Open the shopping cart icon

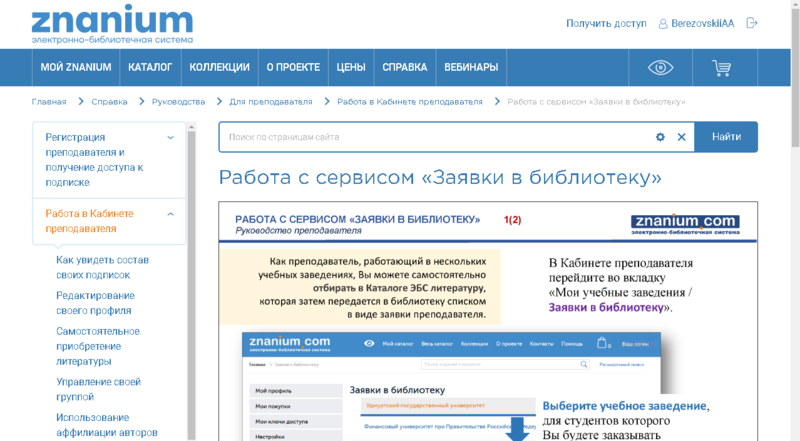721,67
